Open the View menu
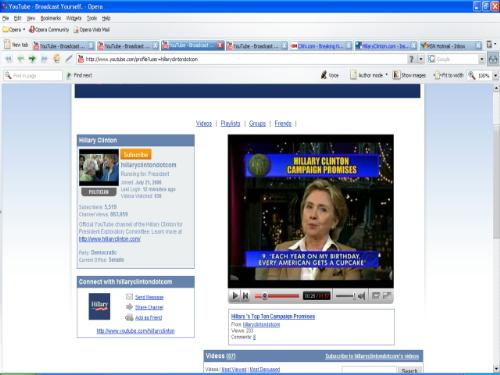The image size is (500, 375). pyautogui.click(x=31, y=18)
